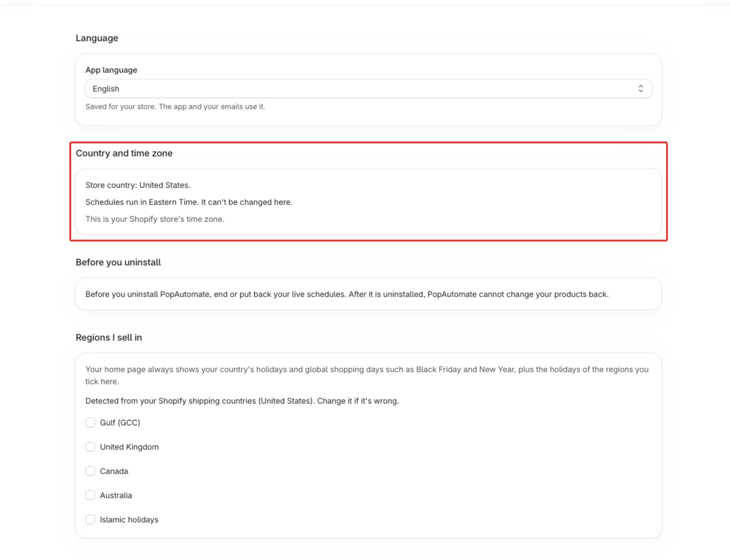Check the Canada region checkbox

[90, 471]
